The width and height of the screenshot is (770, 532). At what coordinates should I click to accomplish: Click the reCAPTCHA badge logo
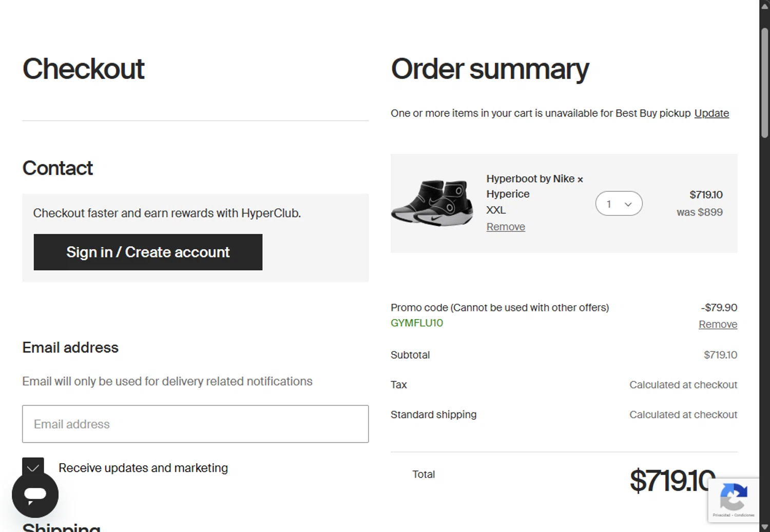733,497
